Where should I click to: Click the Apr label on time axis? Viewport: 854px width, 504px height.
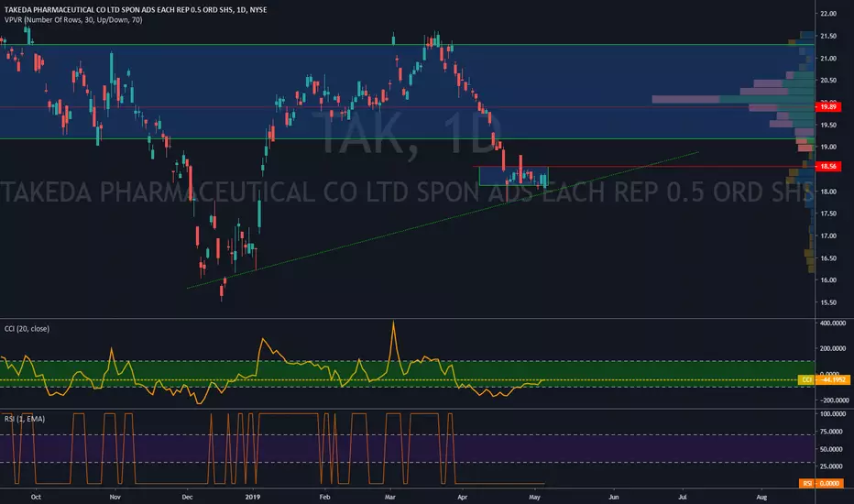(463, 497)
